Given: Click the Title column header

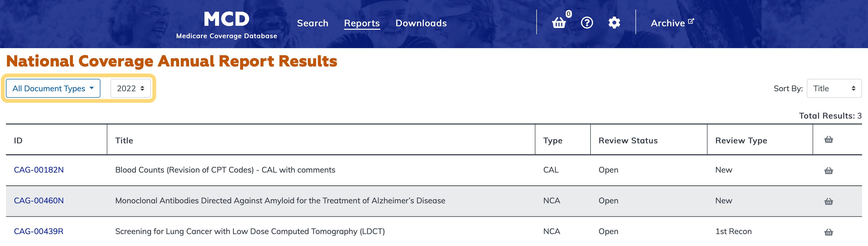Looking at the screenshot, I should pos(124,140).
